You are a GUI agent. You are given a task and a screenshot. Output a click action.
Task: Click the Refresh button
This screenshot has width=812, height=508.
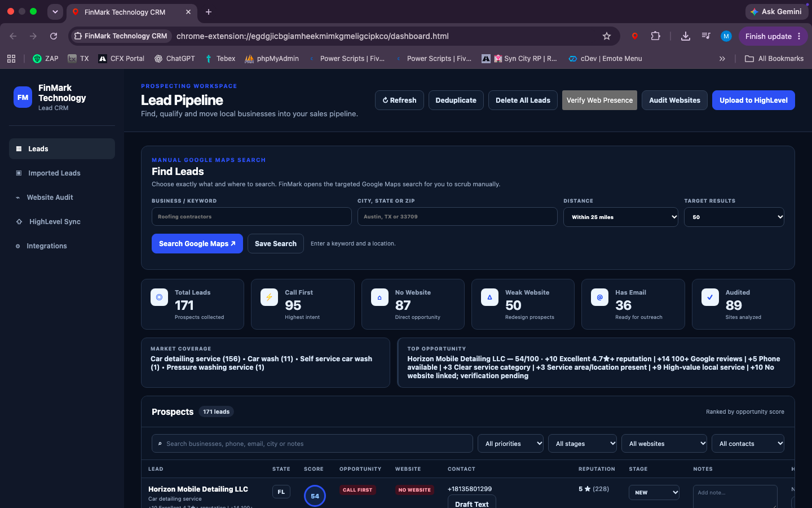(399, 100)
